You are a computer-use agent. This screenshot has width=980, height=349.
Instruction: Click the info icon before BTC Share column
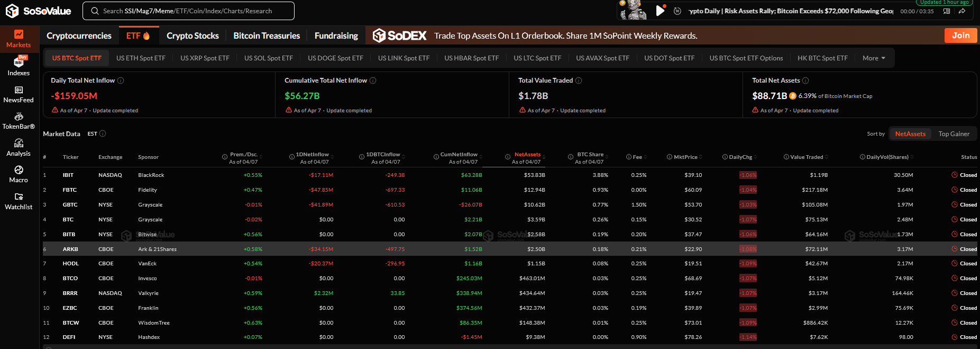coord(571,157)
